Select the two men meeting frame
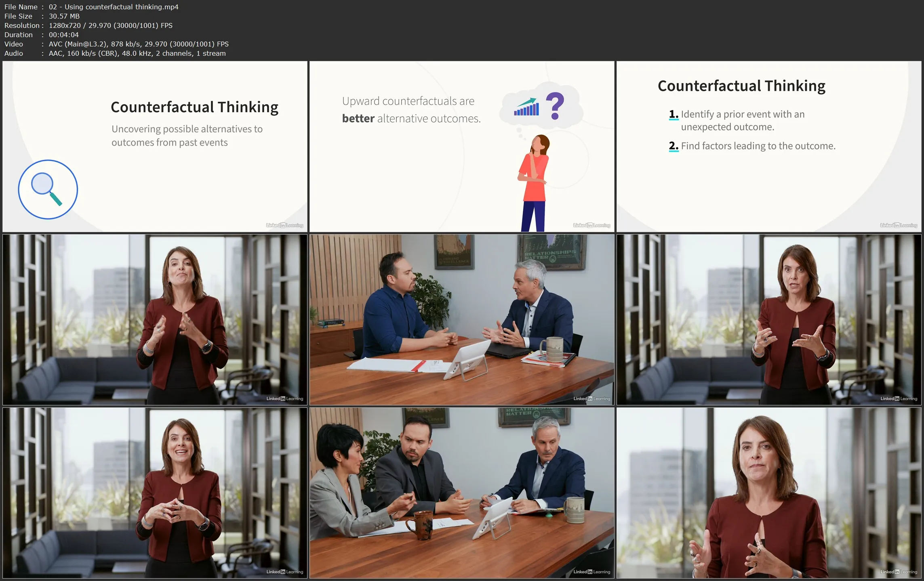Screen dimensions: 924x581 tap(462, 320)
